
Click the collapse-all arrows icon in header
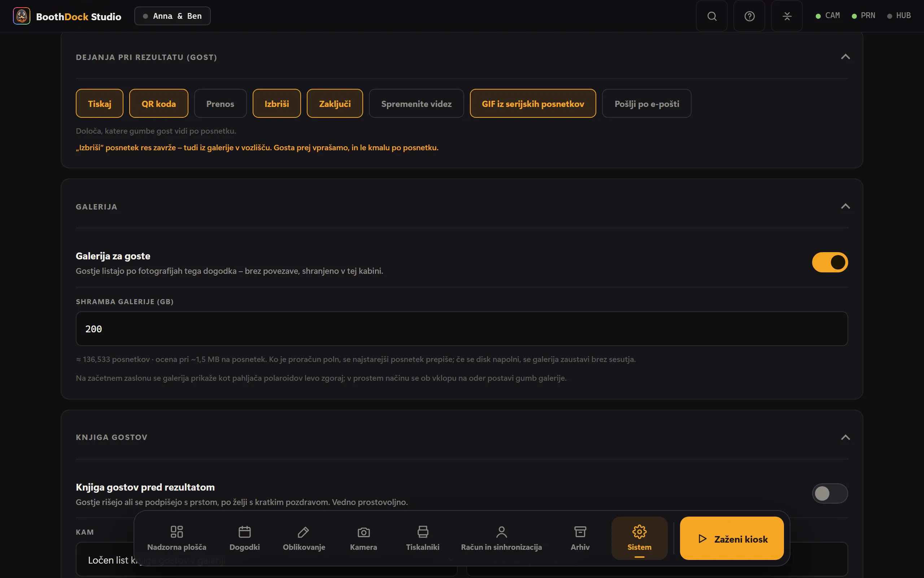click(786, 16)
